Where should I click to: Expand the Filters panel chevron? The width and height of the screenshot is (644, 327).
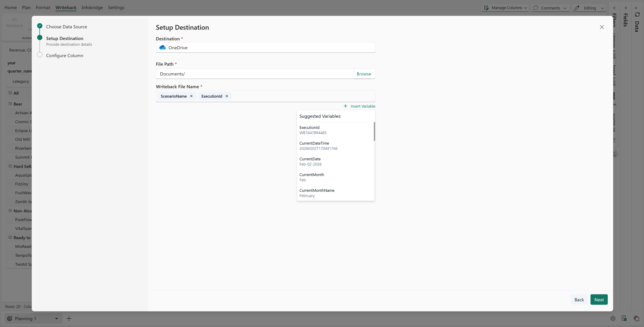(614, 8)
